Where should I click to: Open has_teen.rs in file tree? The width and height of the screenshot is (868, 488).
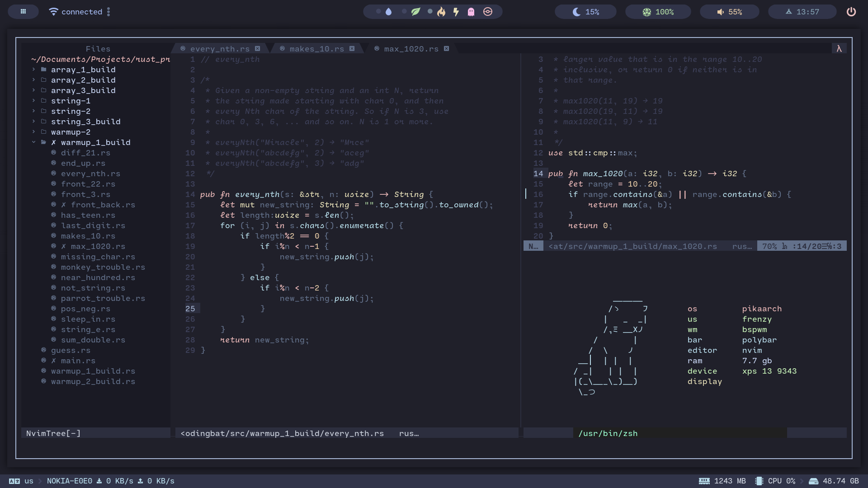tap(88, 215)
